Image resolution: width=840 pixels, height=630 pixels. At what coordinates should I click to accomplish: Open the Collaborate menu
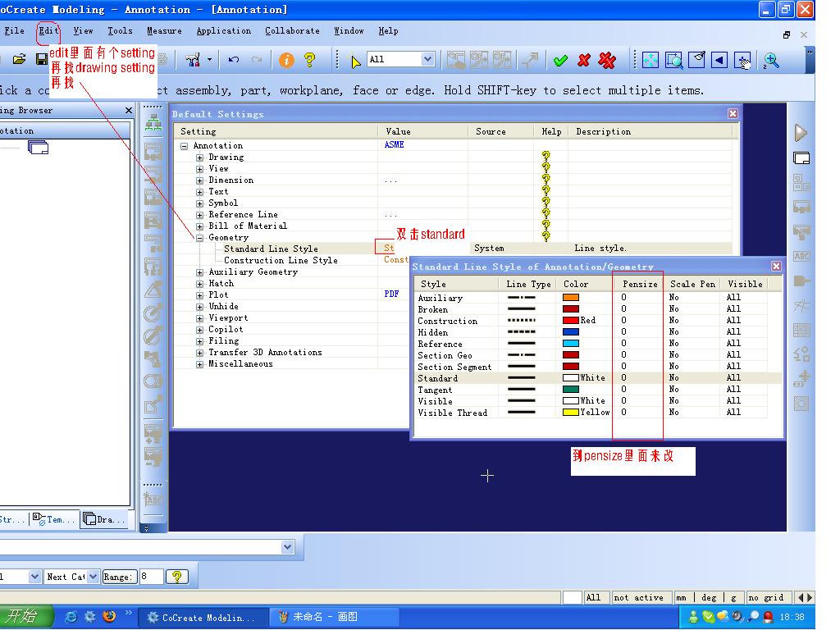pyautogui.click(x=293, y=30)
